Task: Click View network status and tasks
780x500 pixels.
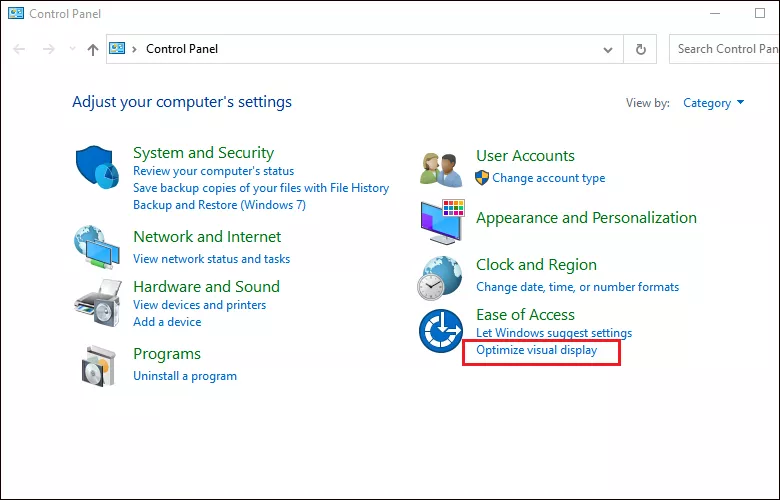Action: coord(211,259)
